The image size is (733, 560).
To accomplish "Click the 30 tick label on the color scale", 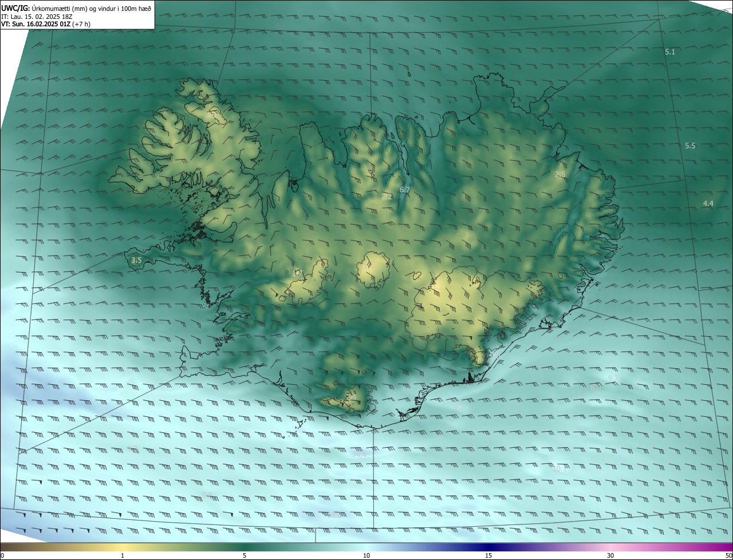I will [x=610, y=555].
